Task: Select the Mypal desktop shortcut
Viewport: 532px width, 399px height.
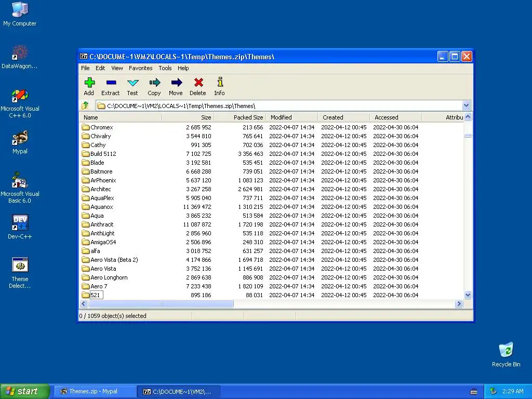Action: tap(20, 142)
